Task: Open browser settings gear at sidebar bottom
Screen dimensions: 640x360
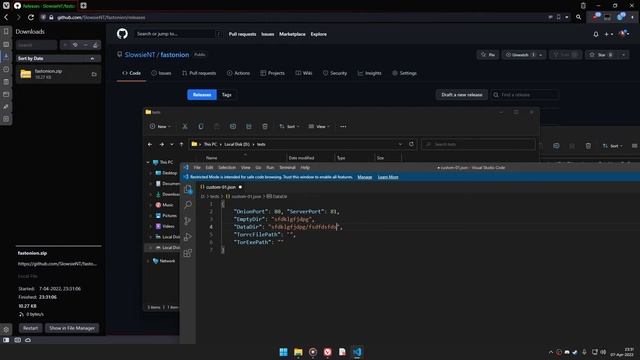Action: point(6,329)
